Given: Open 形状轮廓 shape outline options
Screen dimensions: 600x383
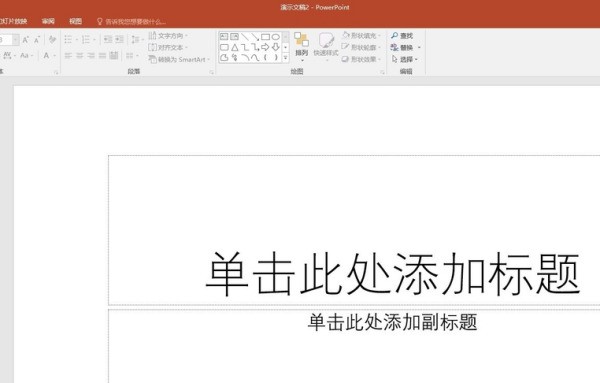Looking at the screenshot, I should click(361, 47).
